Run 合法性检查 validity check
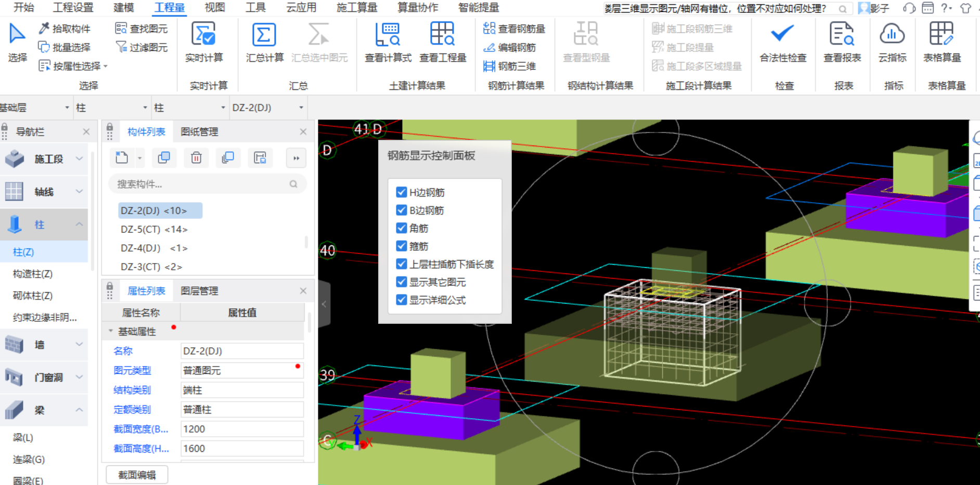 pyautogui.click(x=783, y=42)
